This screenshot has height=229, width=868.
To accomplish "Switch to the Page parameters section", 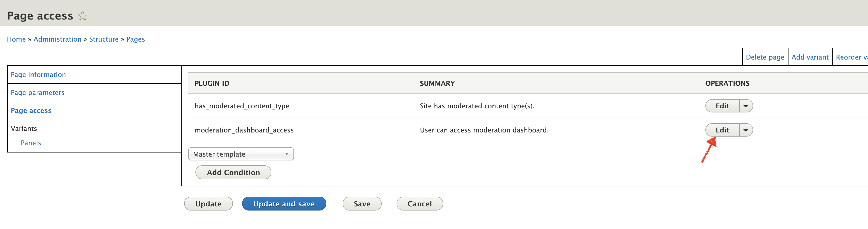I will [x=37, y=92].
